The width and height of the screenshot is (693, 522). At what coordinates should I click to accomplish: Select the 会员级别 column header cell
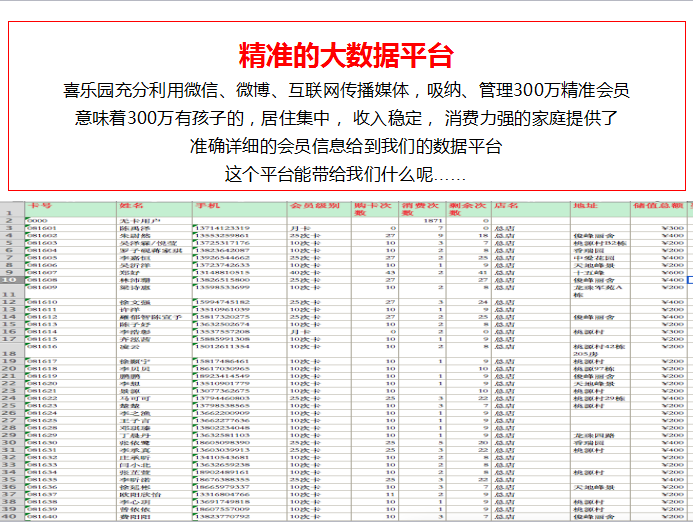(320, 209)
